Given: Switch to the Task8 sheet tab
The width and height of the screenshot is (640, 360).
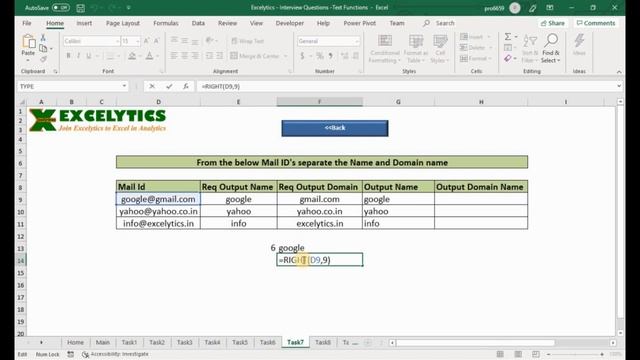Looking at the screenshot, I should (323, 342).
